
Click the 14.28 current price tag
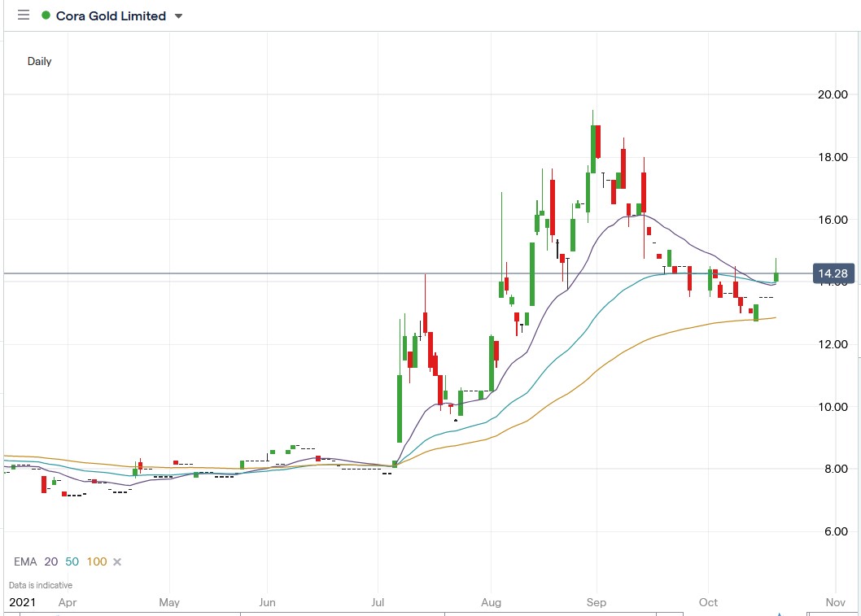(x=833, y=273)
